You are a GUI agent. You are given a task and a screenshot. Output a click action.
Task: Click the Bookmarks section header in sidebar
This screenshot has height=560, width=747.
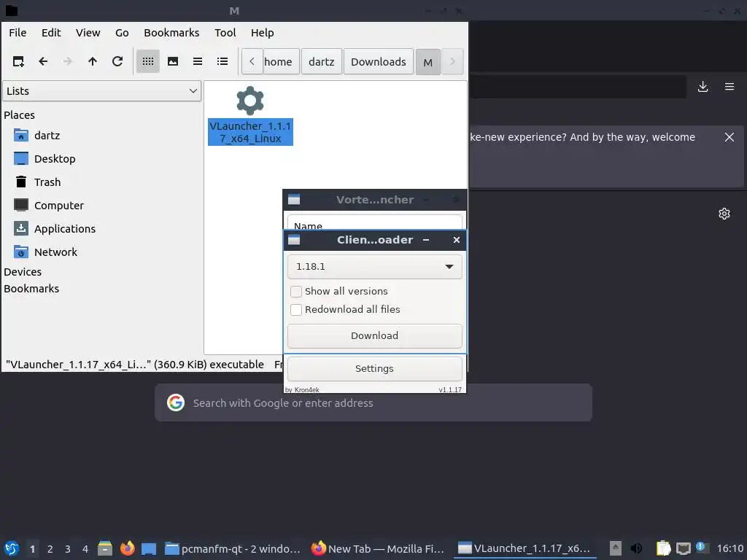[x=31, y=289]
